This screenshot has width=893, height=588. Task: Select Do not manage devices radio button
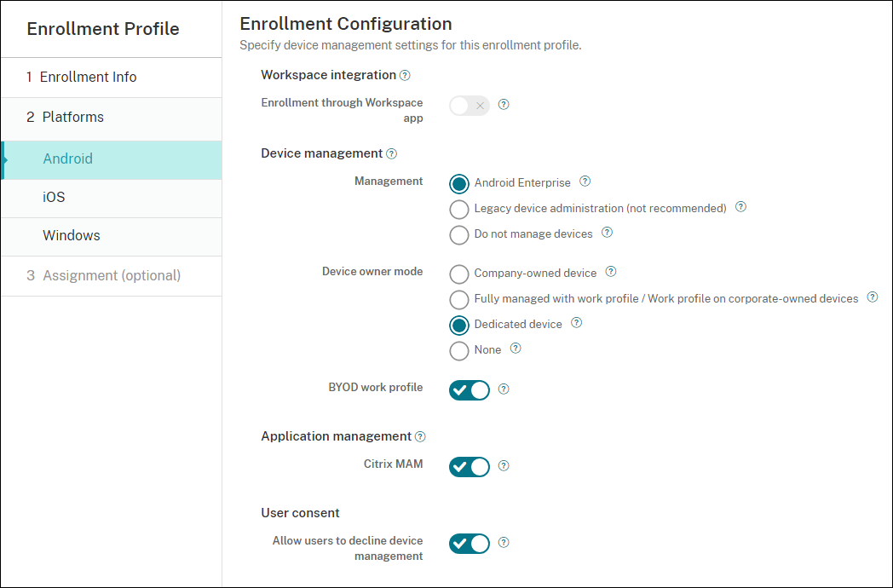[459, 234]
